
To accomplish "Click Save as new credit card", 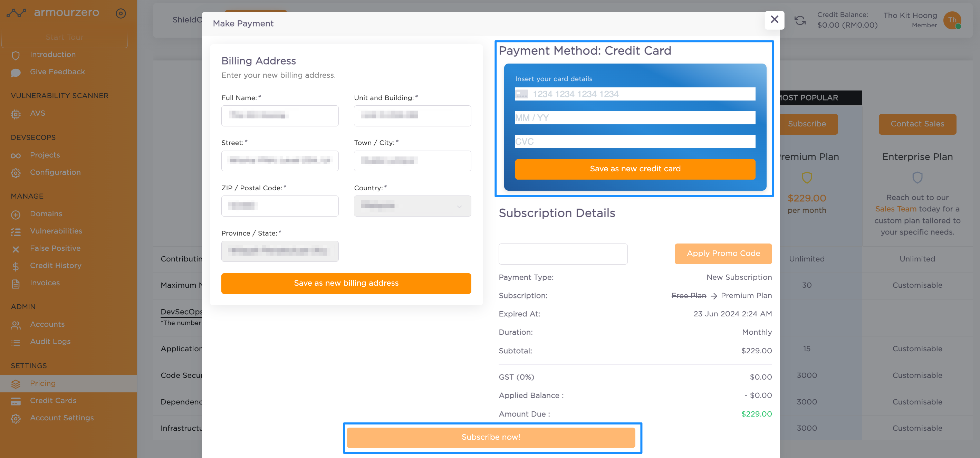I will pyautogui.click(x=635, y=169).
